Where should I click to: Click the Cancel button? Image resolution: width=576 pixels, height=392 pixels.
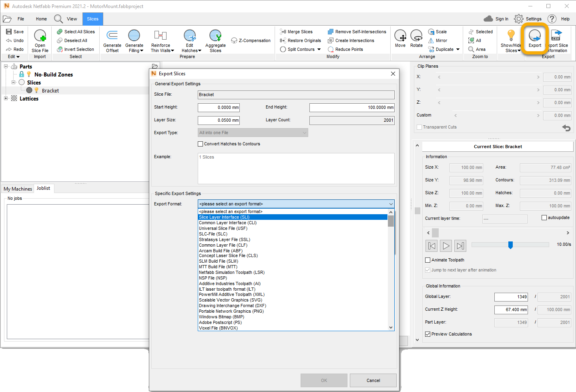pyautogui.click(x=373, y=380)
